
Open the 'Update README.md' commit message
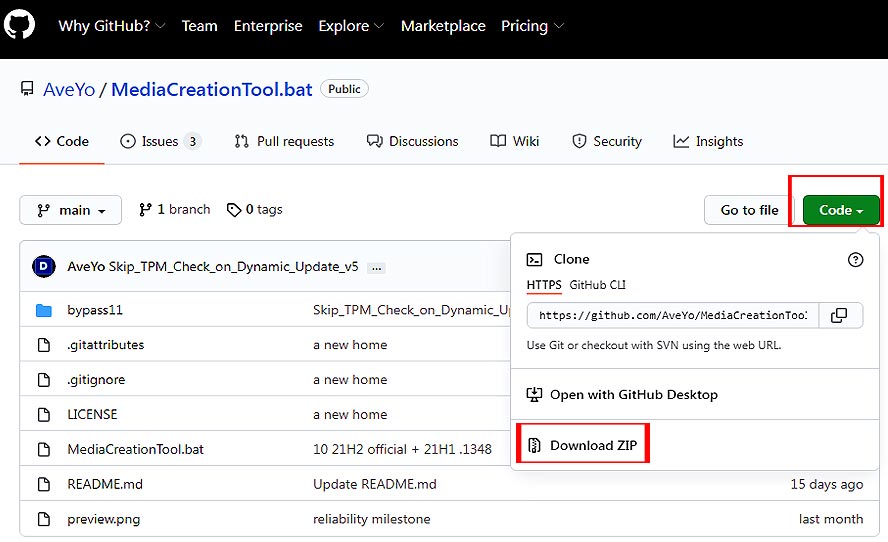[375, 484]
